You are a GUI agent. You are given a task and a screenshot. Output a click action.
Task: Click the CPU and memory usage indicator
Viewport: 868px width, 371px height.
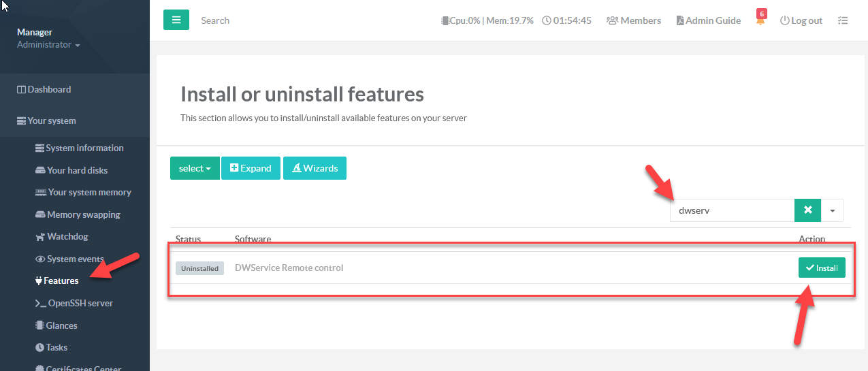coord(487,20)
